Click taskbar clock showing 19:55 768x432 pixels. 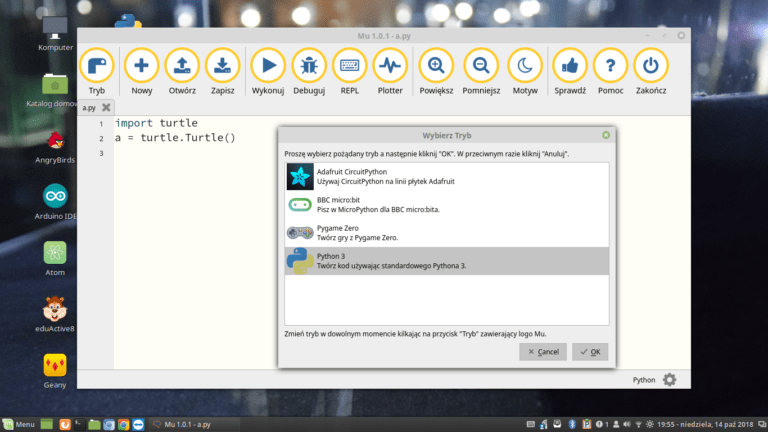point(705,424)
